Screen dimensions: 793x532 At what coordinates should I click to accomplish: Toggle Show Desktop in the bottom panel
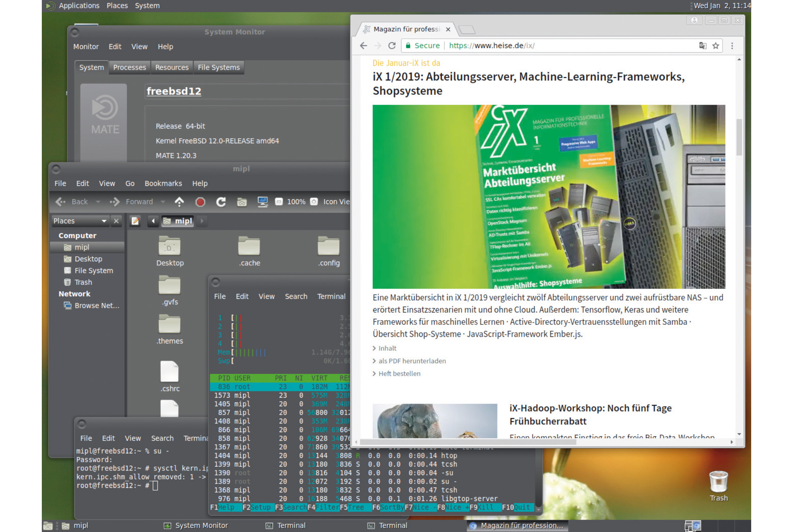click(48, 526)
